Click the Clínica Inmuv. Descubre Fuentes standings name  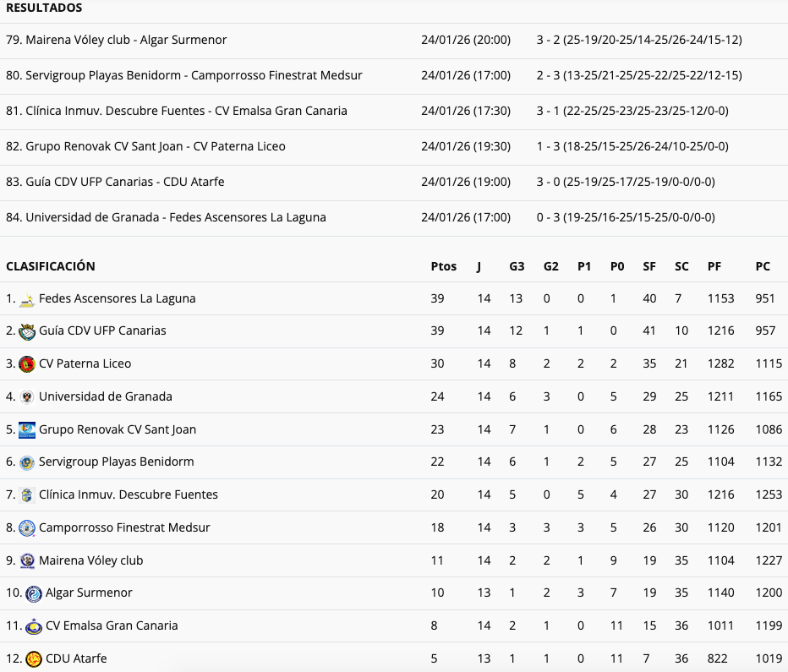click(x=128, y=494)
